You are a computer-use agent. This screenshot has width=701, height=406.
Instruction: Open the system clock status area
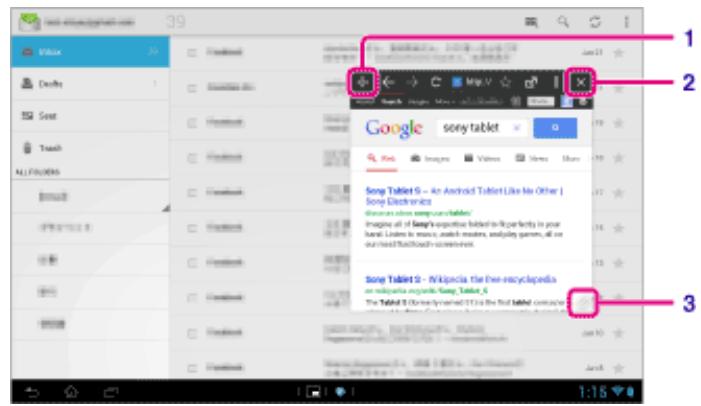[x=606, y=392]
